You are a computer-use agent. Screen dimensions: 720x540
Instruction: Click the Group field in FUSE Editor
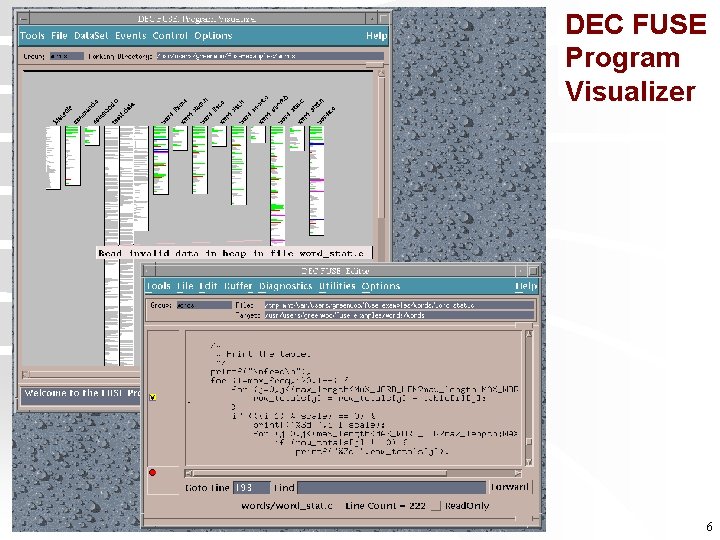[x=204, y=305]
